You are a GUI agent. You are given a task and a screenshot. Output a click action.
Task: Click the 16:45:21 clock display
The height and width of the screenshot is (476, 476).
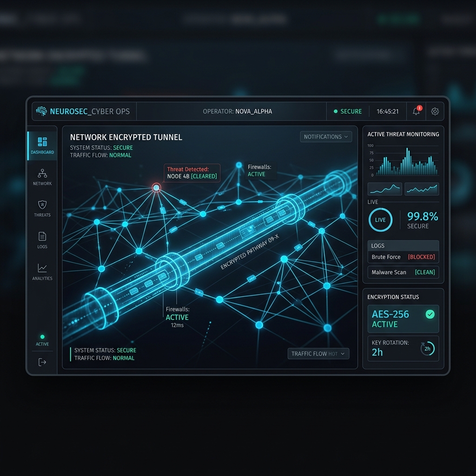pyautogui.click(x=388, y=112)
